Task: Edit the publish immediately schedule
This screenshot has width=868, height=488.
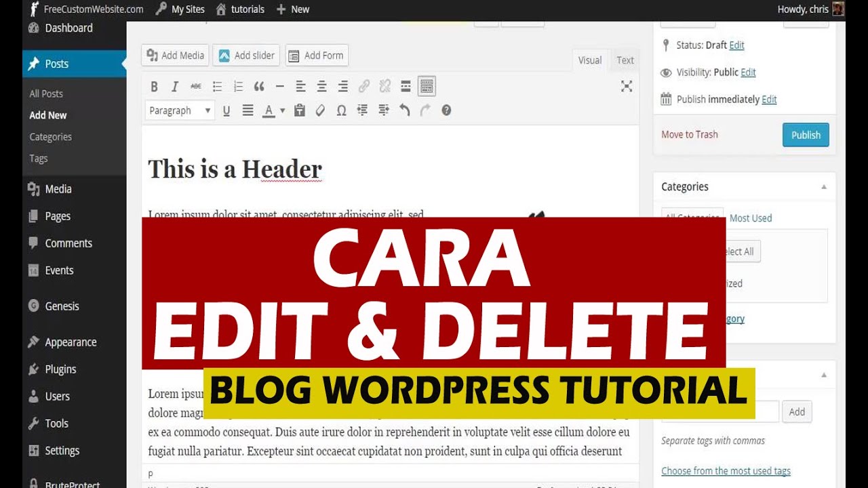Action: (769, 100)
